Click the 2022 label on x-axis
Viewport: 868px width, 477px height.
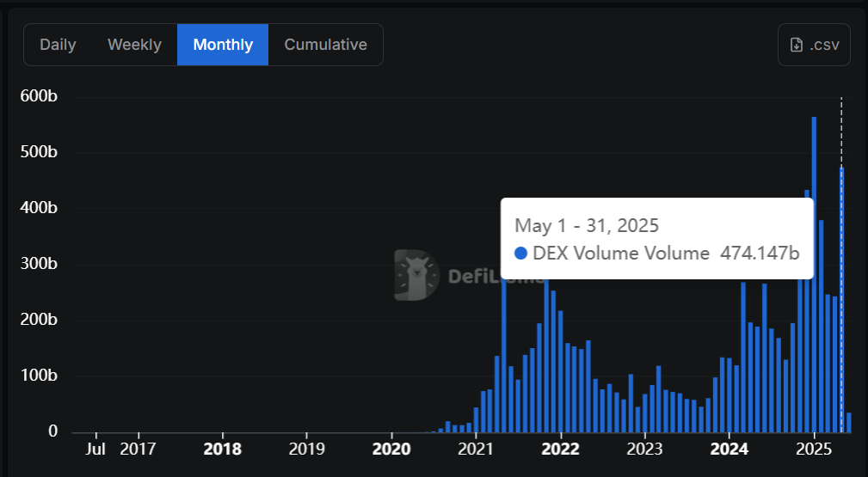pyautogui.click(x=560, y=449)
